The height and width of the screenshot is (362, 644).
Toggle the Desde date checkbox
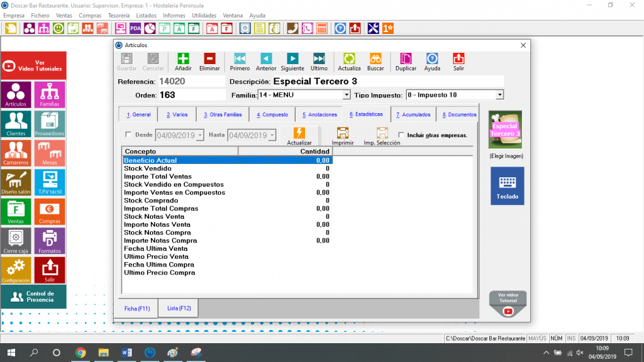128,134
